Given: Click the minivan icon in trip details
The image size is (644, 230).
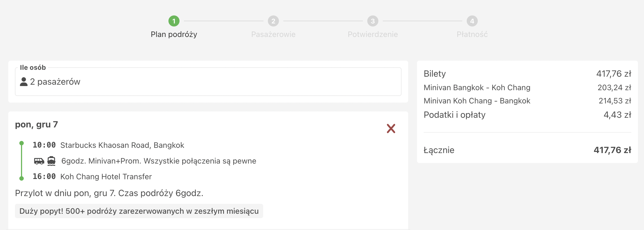Looking at the screenshot, I should 39,161.
